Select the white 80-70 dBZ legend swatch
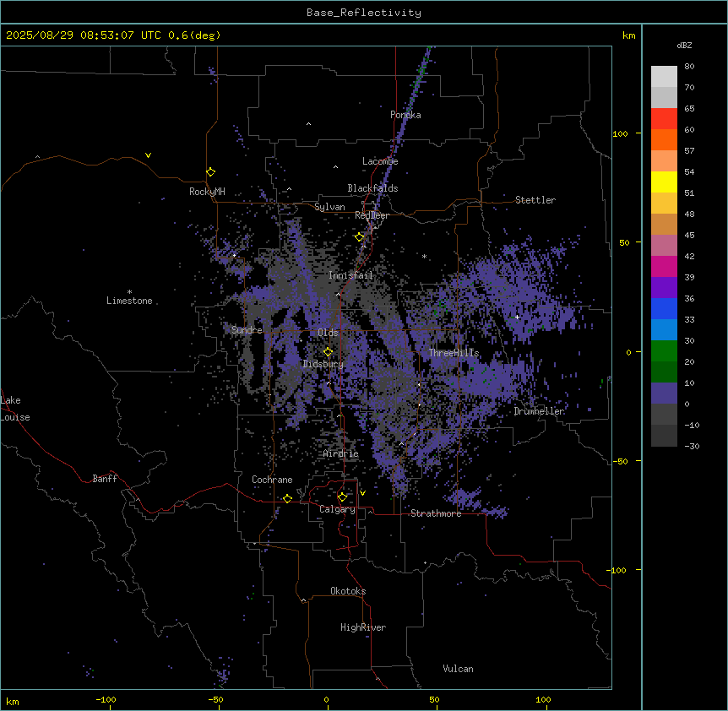This screenshot has height=711, width=728. (x=664, y=77)
